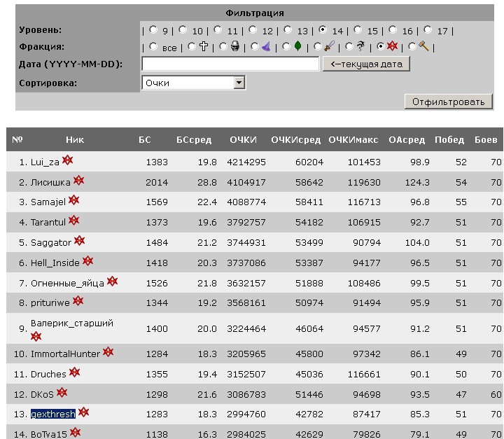This screenshot has width=504, height=439.
Task: Click the Побед column header
Action: pyautogui.click(x=449, y=139)
